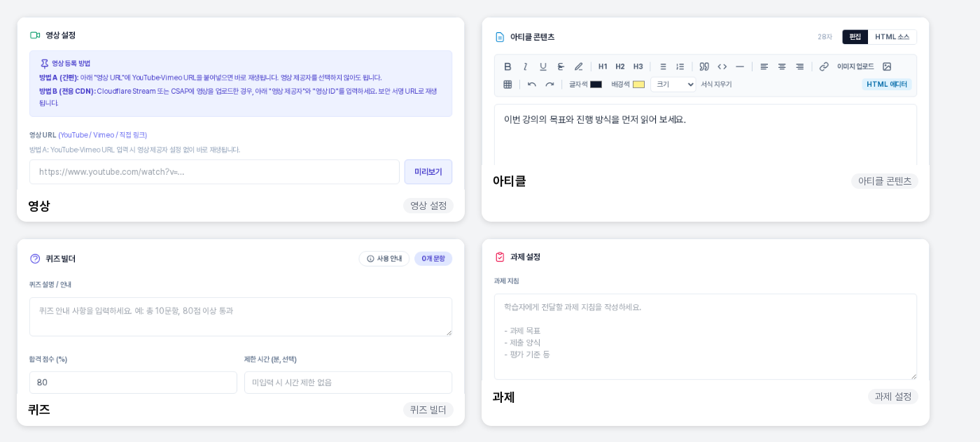Select the highlighter pen tool
The height and width of the screenshot is (442, 980).
[578, 66]
